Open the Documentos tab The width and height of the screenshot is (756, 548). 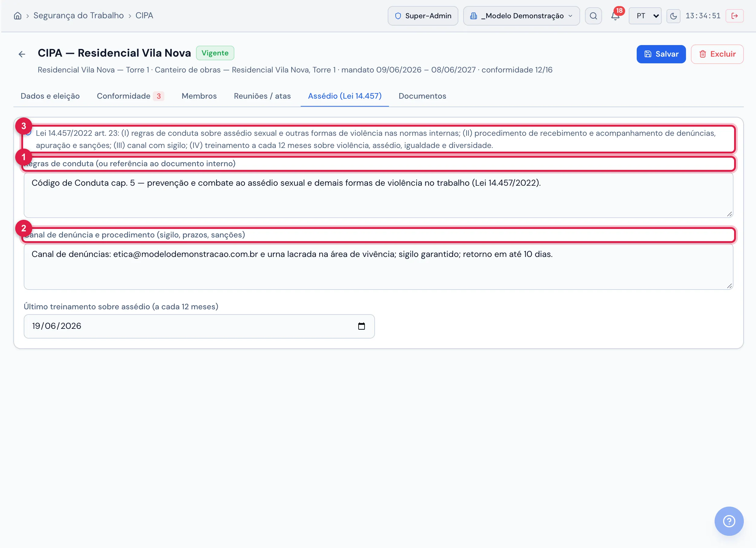(x=422, y=96)
